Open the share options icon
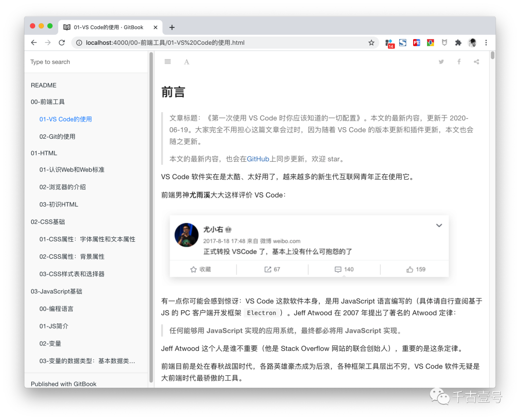This screenshot has height=420, width=520. pos(477,62)
